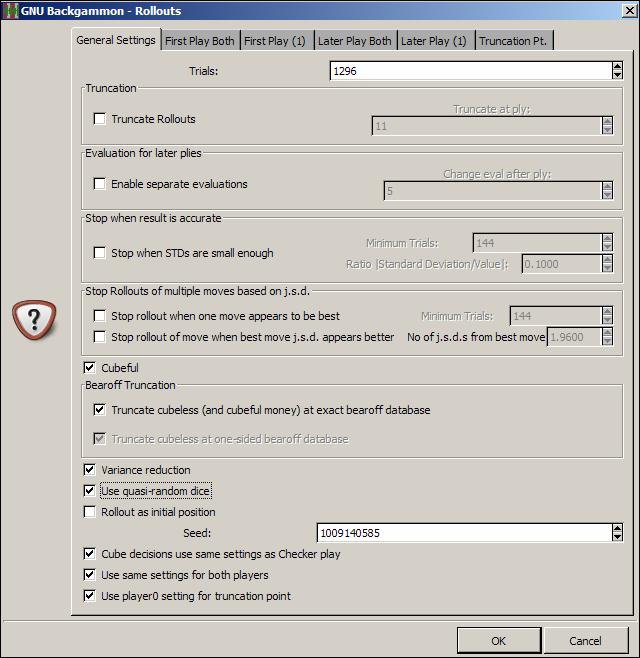Image resolution: width=640 pixels, height=658 pixels.
Task: Decrease Seed value with down arrow
Action: [617, 538]
